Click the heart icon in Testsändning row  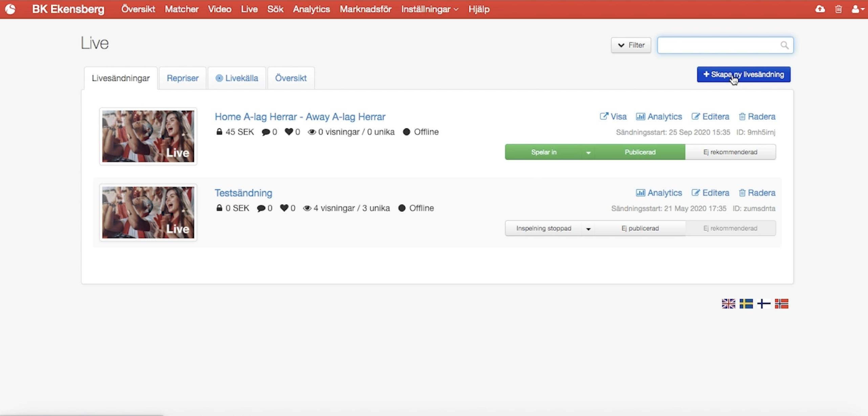[x=284, y=208]
